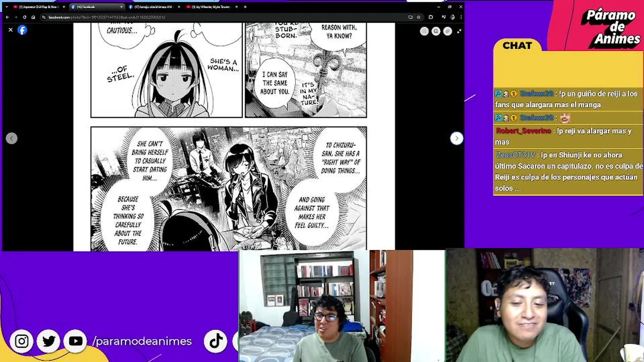The image size is (644, 362).
Task: Click the left webcam feed
Action: coord(342,306)
